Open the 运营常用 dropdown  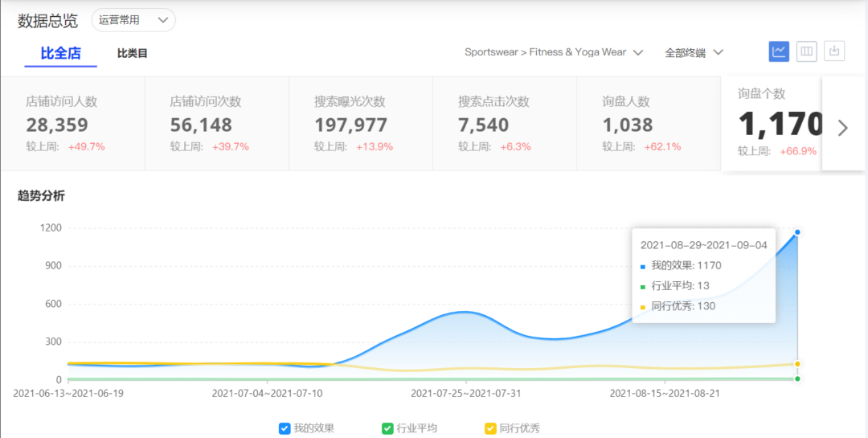(133, 20)
